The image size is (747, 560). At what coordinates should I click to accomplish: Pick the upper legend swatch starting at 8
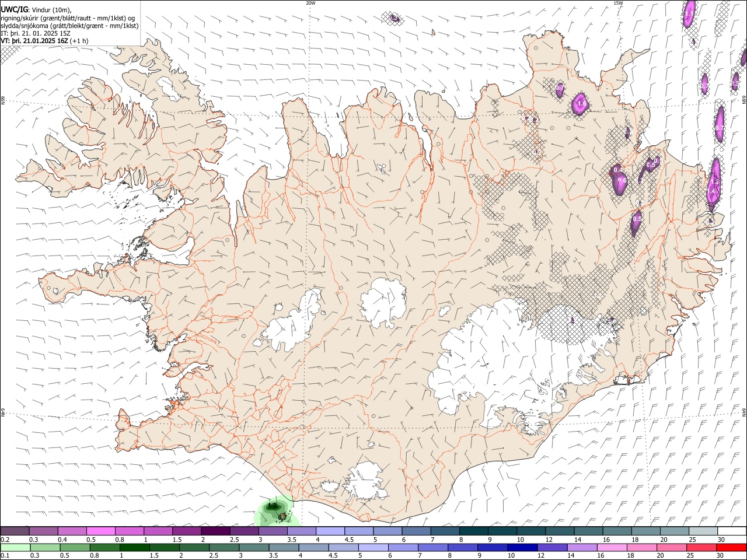pyautogui.click(x=474, y=531)
